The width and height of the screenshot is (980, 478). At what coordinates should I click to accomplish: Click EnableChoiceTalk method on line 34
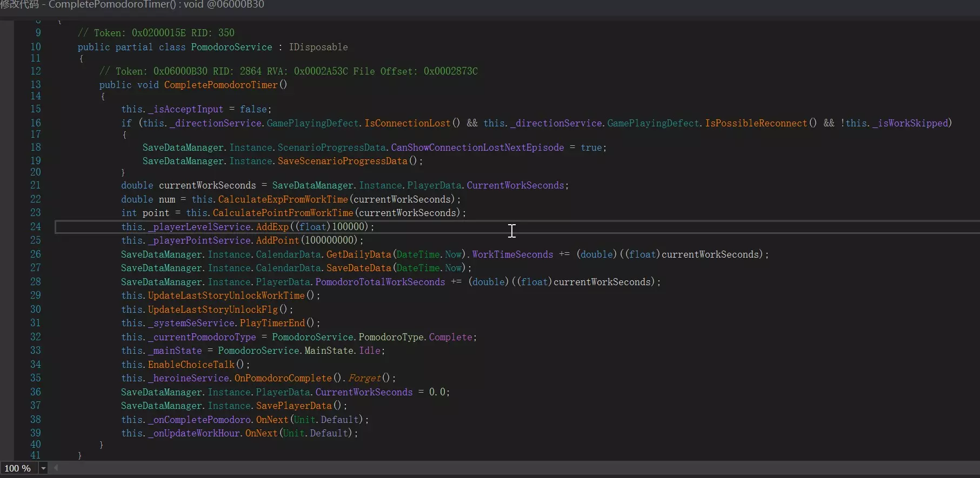tap(191, 365)
